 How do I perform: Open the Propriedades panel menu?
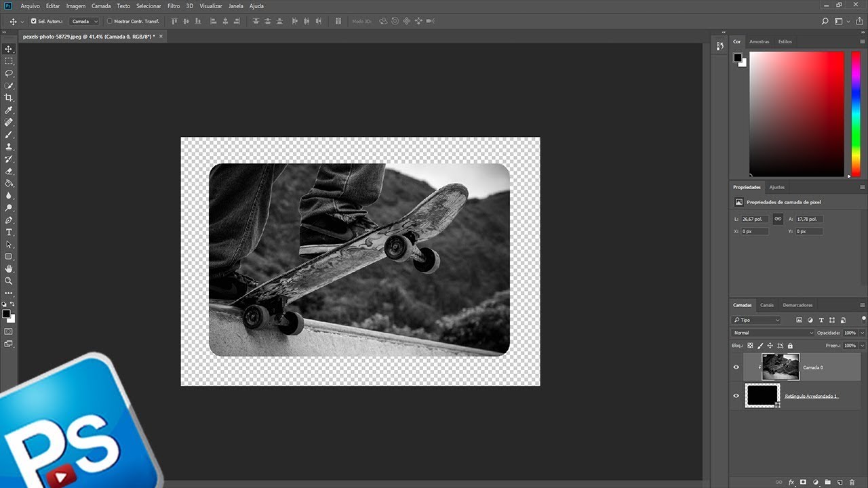coord(863,187)
